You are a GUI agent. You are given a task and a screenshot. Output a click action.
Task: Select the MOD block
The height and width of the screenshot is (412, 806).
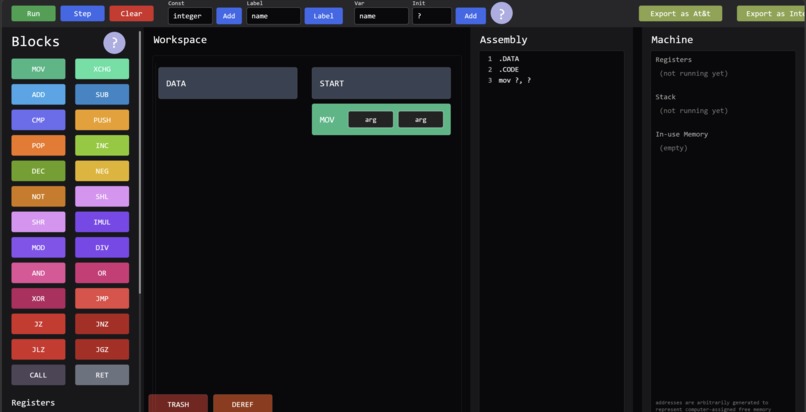tap(39, 248)
